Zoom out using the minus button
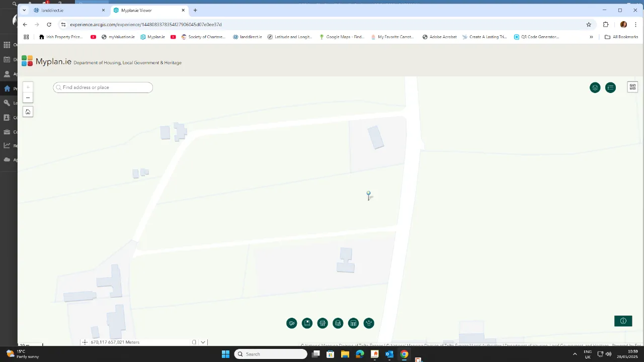 coord(28,98)
